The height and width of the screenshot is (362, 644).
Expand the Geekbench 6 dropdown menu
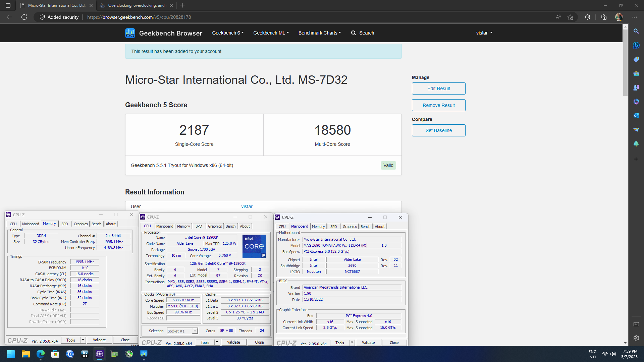[x=228, y=33]
